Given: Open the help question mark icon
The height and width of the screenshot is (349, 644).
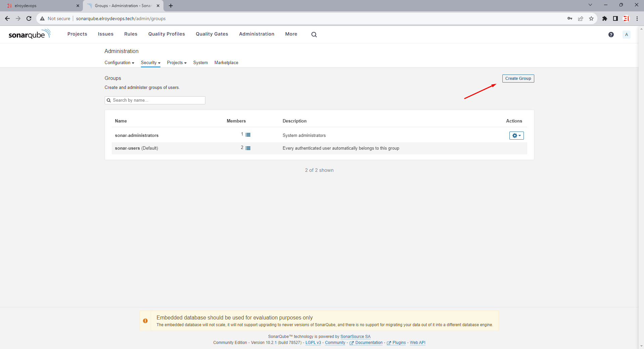Looking at the screenshot, I should (611, 35).
